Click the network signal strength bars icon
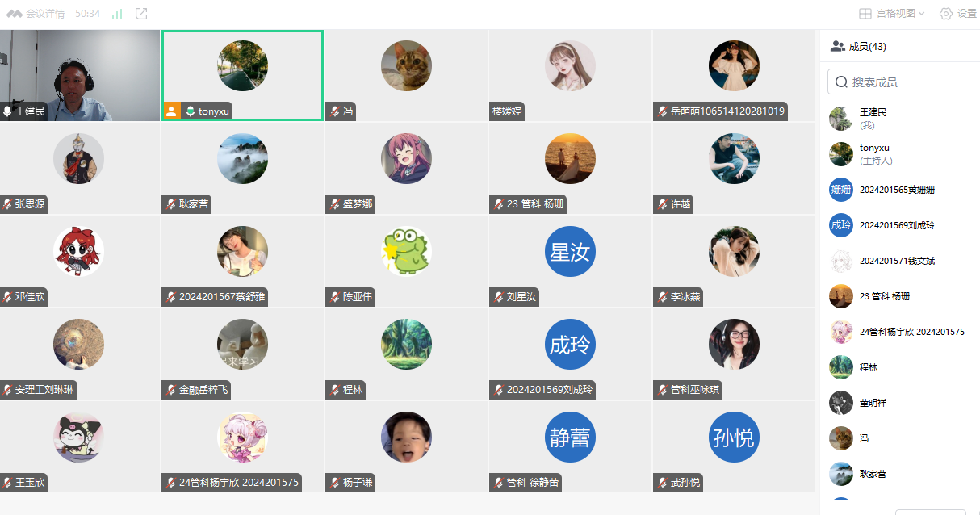This screenshot has width=980, height=515. point(117,14)
